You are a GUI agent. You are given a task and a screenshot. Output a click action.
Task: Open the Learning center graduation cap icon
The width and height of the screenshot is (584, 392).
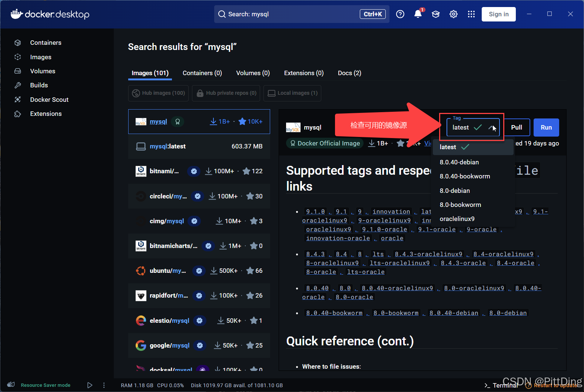(436, 14)
